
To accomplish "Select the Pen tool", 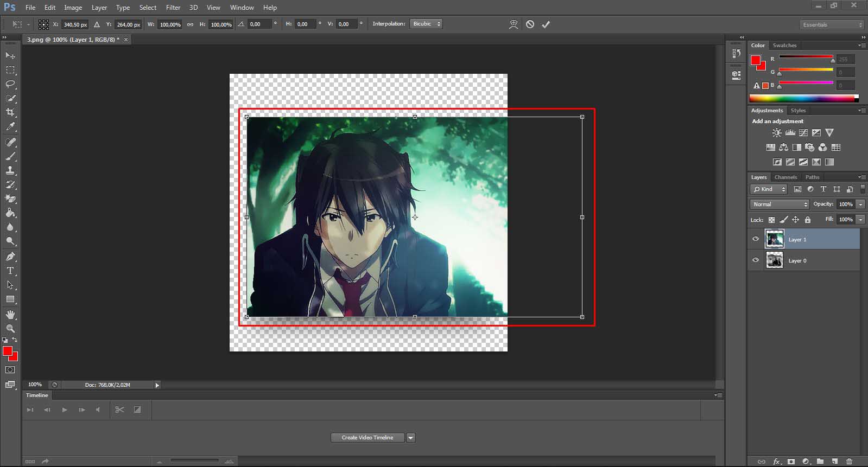I will [x=10, y=257].
